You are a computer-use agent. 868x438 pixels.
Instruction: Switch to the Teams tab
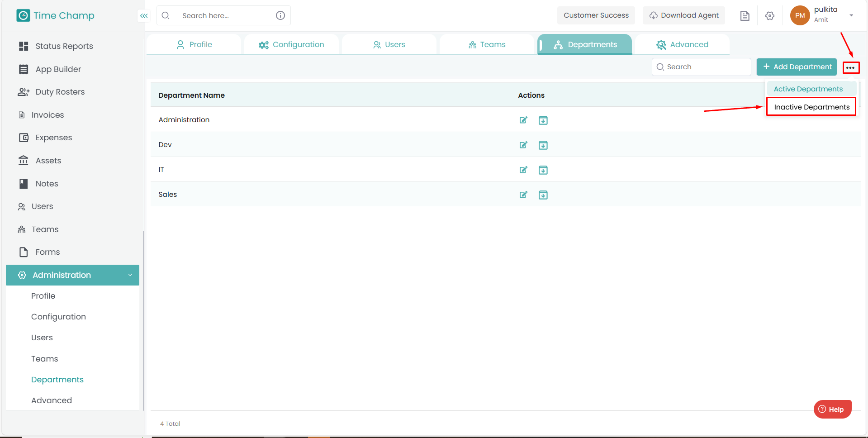487,44
